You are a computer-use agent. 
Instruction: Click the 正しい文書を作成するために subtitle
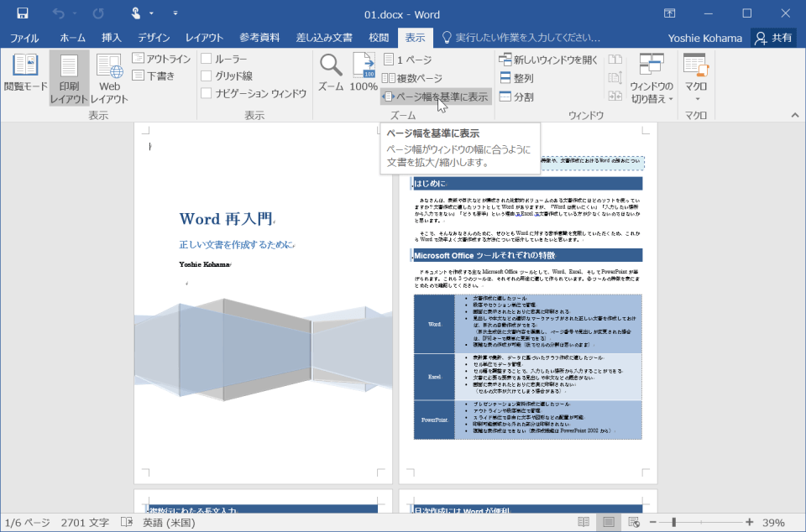click(x=237, y=245)
